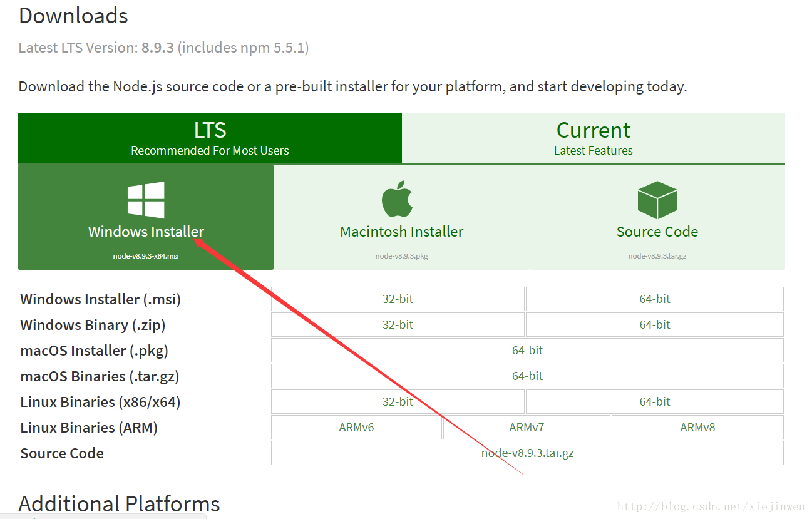Click the 'Latest LTS Version: 8.9.3' text
Screen dimensions: 812x519
tap(96, 48)
